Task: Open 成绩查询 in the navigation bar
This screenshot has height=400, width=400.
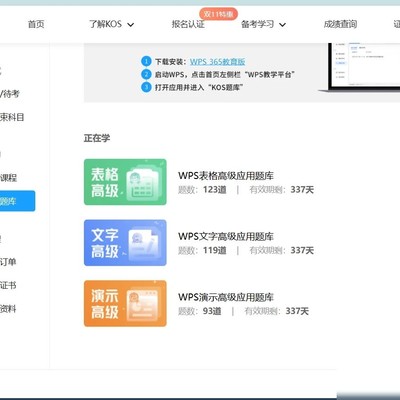Action: (340, 24)
